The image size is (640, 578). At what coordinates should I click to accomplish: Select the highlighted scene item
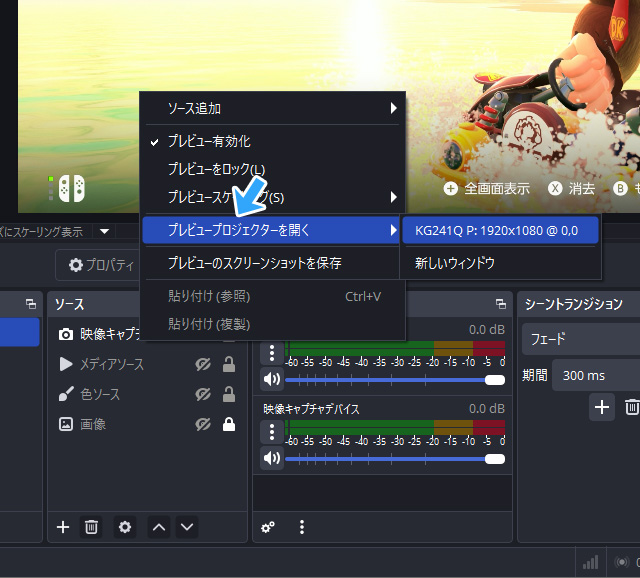pyautogui.click(x=20, y=332)
